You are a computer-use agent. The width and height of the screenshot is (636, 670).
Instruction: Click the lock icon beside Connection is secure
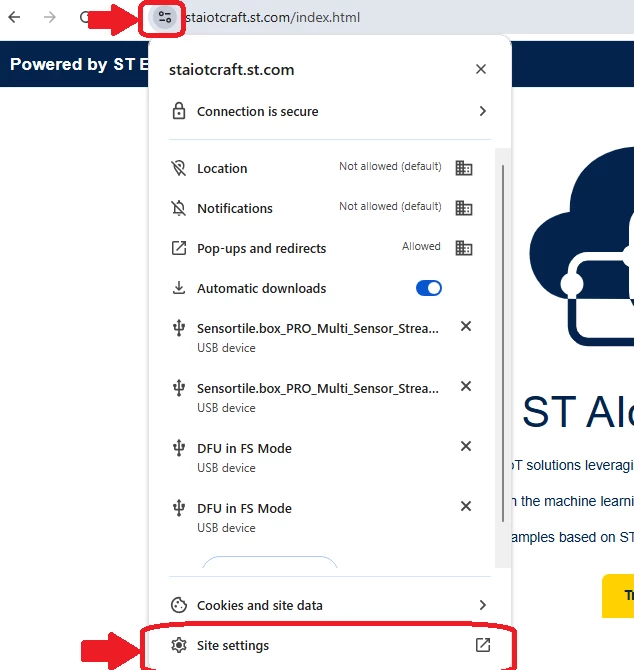(179, 111)
